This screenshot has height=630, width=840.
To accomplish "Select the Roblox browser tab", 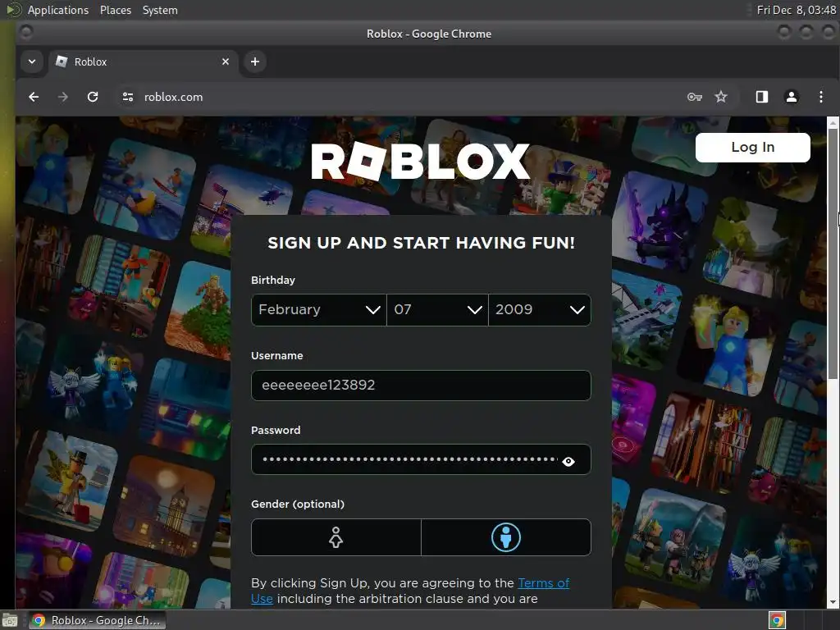I will click(x=143, y=62).
